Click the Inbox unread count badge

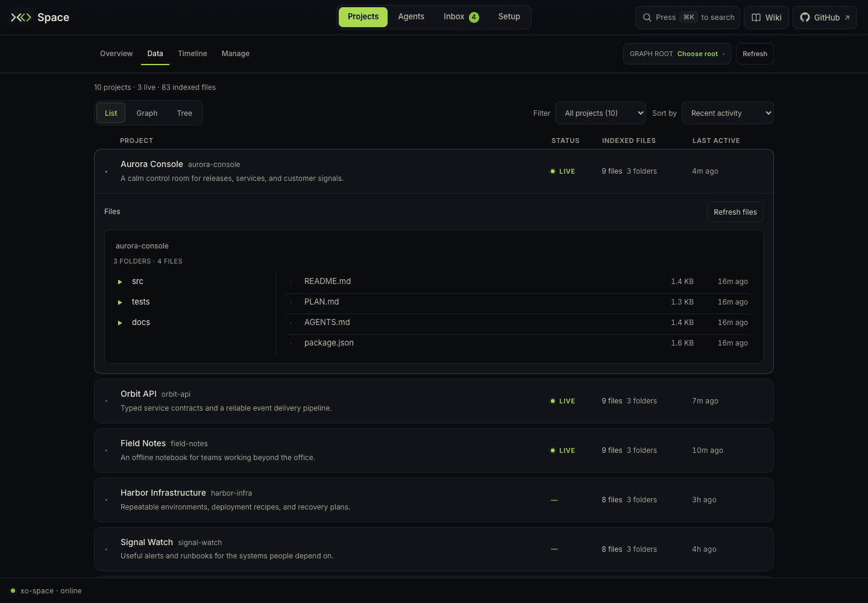coord(474,17)
